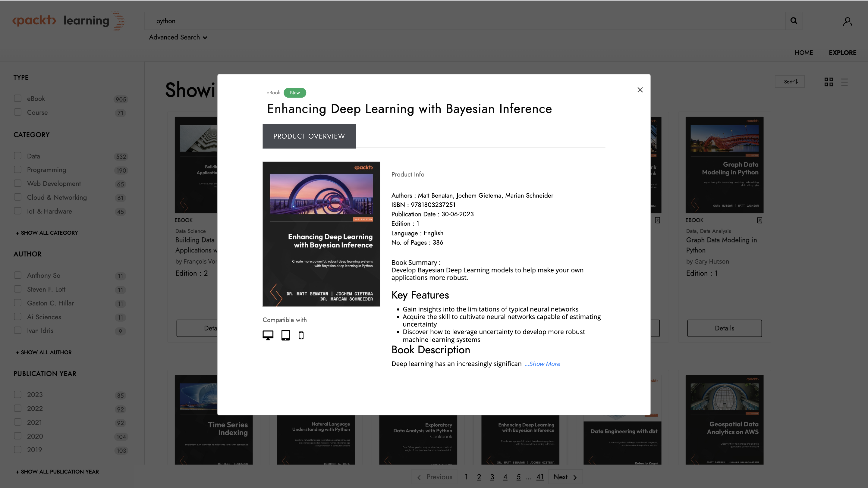Click Show More in Book Description
This screenshot has width=868, height=488.
(x=542, y=364)
